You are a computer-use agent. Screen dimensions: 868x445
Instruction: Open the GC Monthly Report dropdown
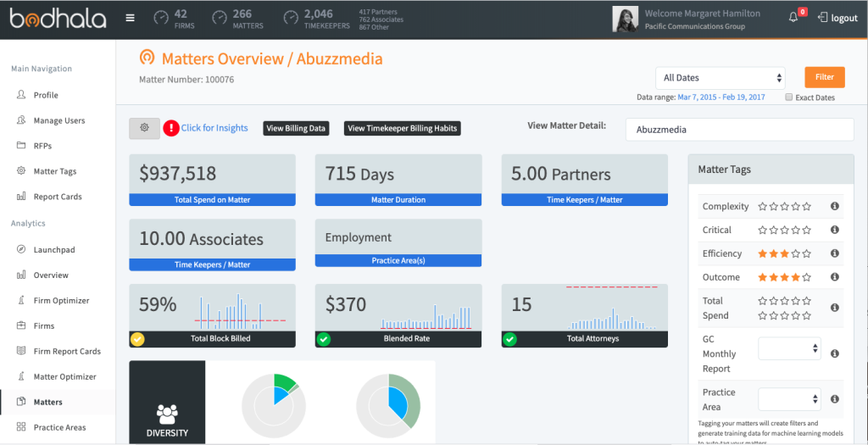tap(789, 348)
